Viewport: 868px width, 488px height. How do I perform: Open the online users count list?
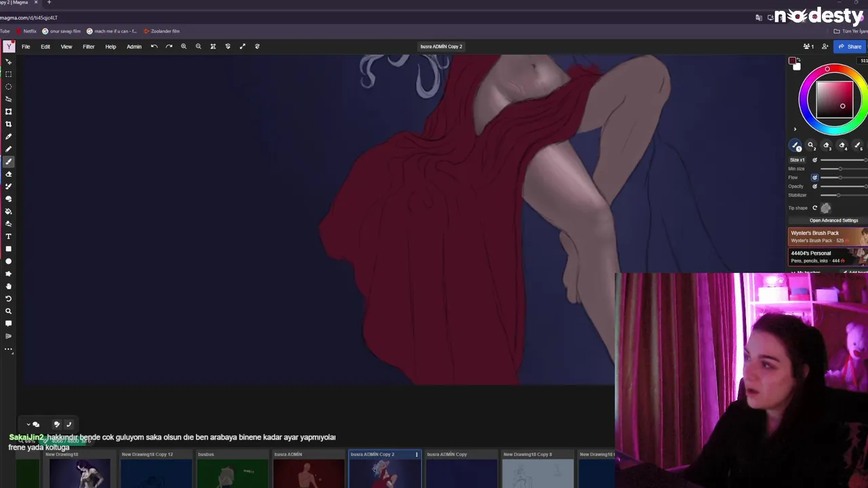[x=808, y=47]
